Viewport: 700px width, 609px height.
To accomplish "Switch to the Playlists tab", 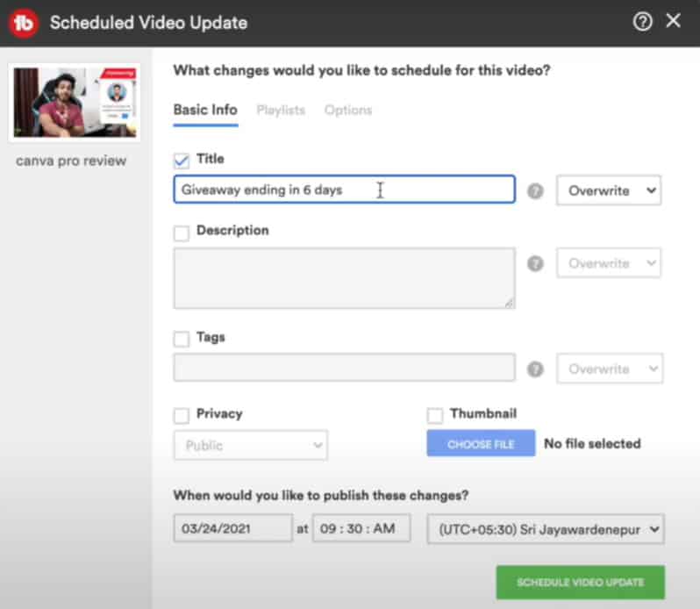I will tap(281, 110).
